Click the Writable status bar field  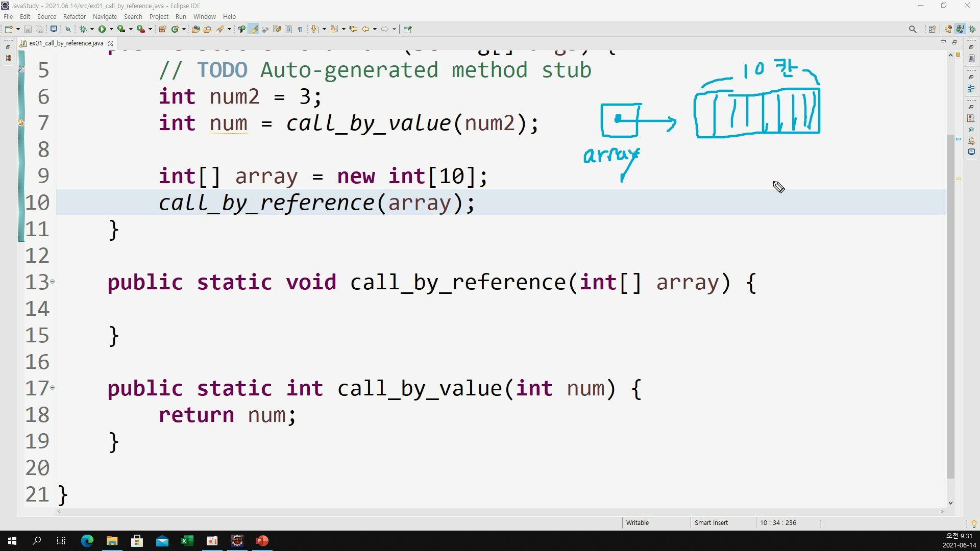pyautogui.click(x=637, y=522)
